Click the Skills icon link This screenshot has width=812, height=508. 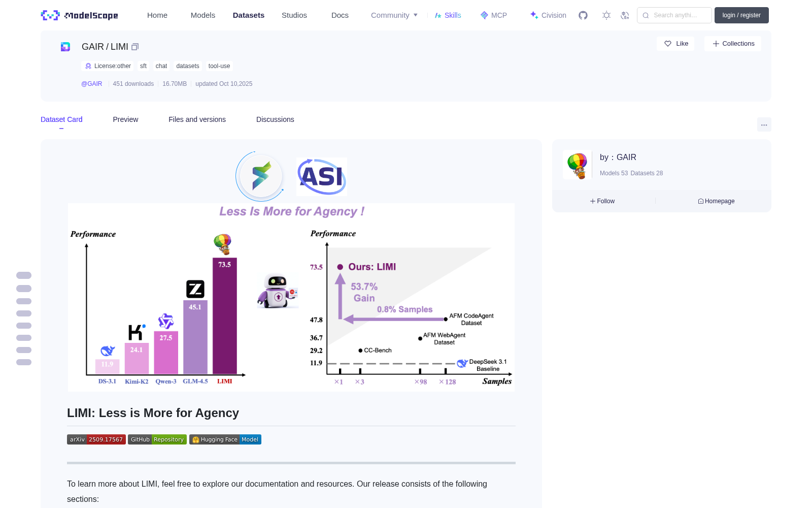[x=448, y=15]
